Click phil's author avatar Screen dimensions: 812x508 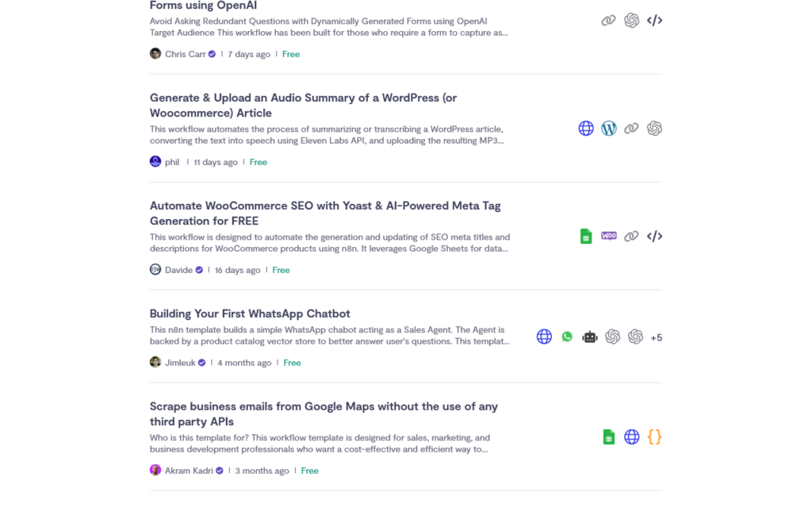[x=155, y=161]
